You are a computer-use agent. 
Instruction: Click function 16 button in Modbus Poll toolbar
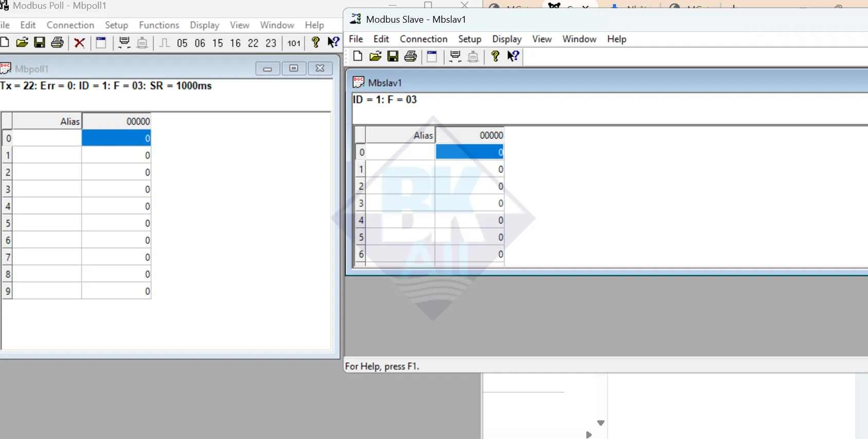[236, 43]
